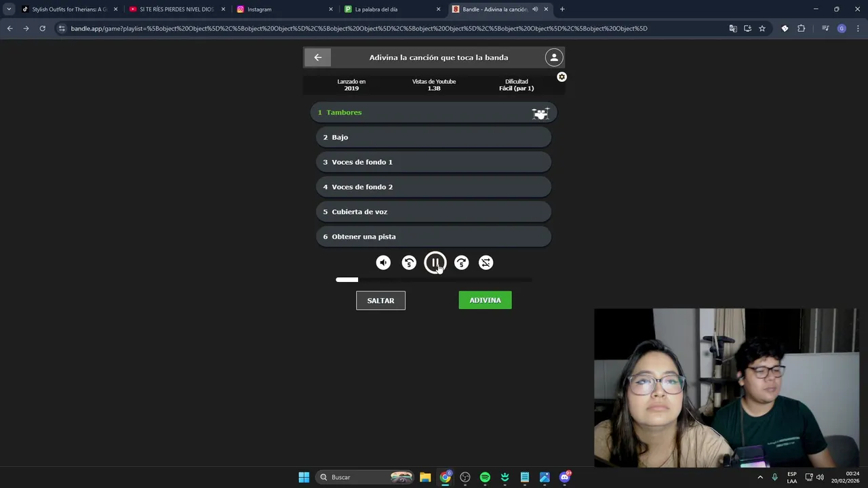The height and width of the screenshot is (488, 868).
Task: Go back in the browser
Action: (x=9, y=28)
